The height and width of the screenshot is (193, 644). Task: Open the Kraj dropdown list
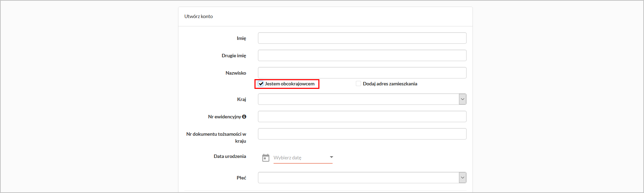pyautogui.click(x=462, y=99)
